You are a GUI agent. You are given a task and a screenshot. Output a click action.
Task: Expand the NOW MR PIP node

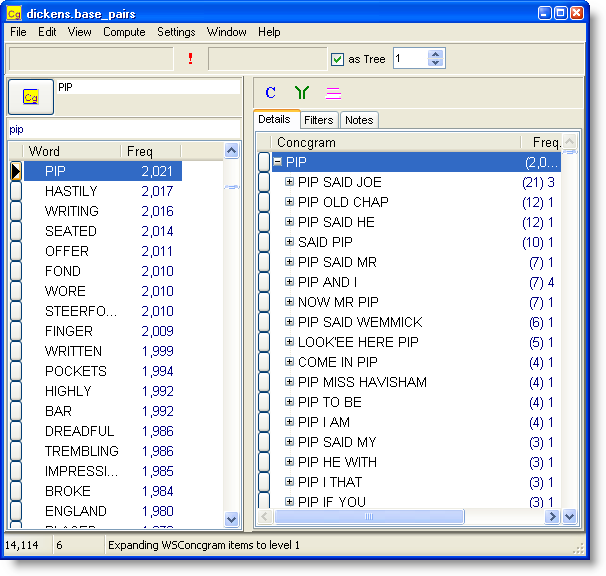click(289, 302)
